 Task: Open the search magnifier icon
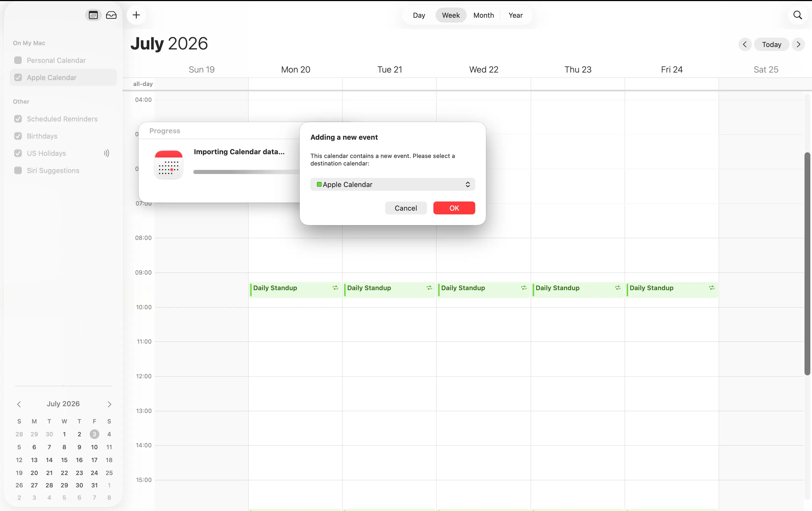pyautogui.click(x=798, y=15)
